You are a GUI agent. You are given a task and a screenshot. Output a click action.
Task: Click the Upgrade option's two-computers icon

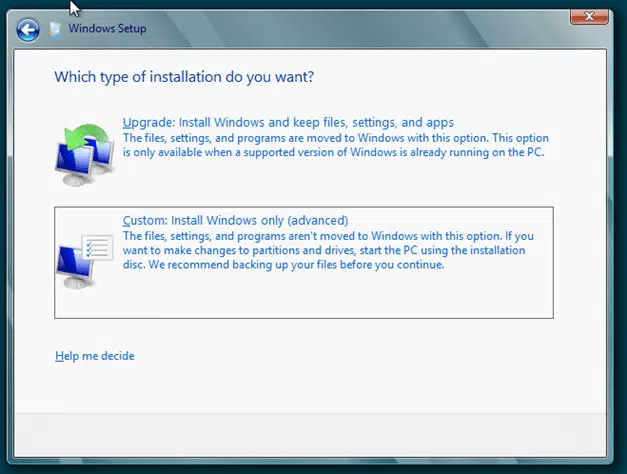[84, 155]
